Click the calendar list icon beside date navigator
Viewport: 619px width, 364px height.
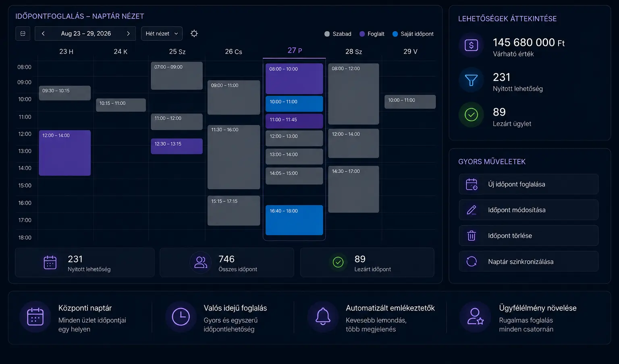coord(23,33)
